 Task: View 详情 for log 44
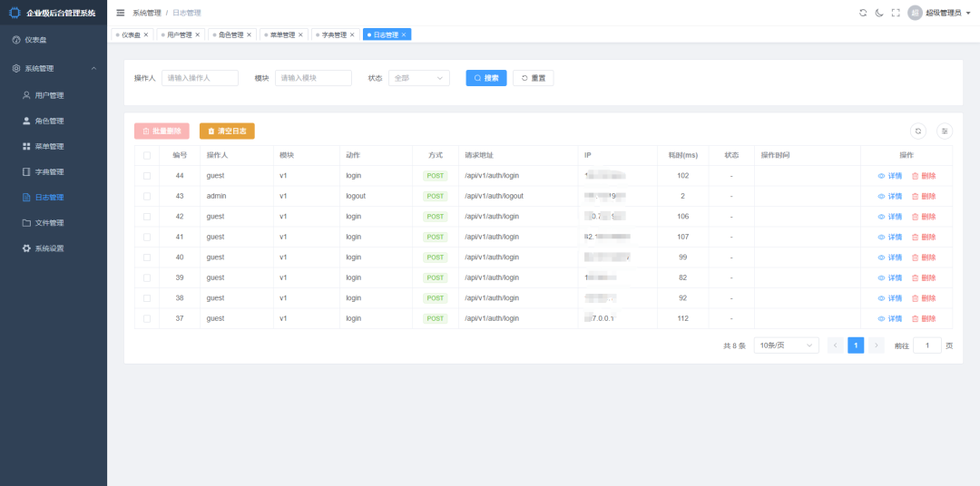click(890, 176)
